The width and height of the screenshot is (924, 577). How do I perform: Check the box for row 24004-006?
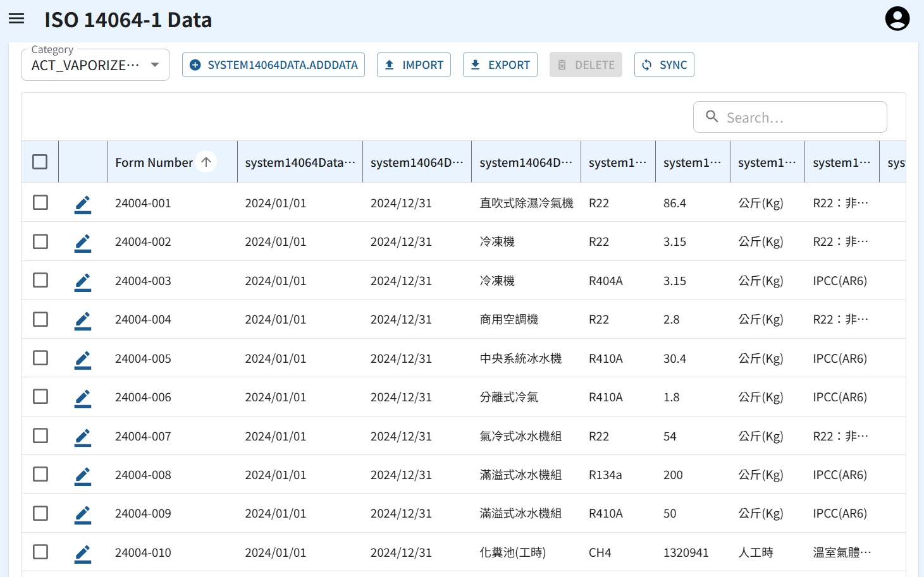point(40,396)
